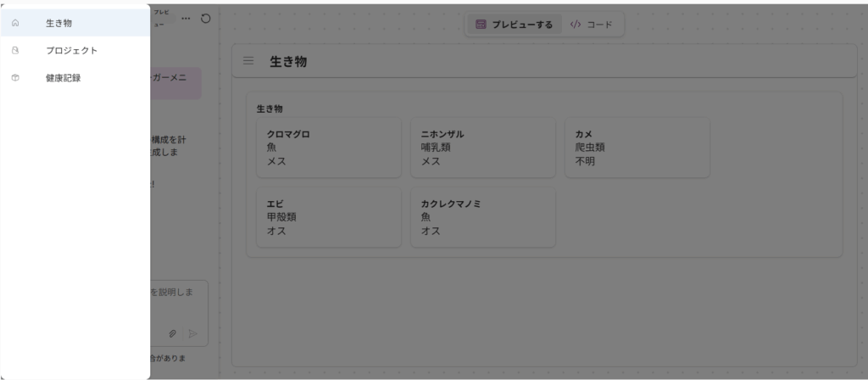Open the クロマグロ card

tap(328, 148)
